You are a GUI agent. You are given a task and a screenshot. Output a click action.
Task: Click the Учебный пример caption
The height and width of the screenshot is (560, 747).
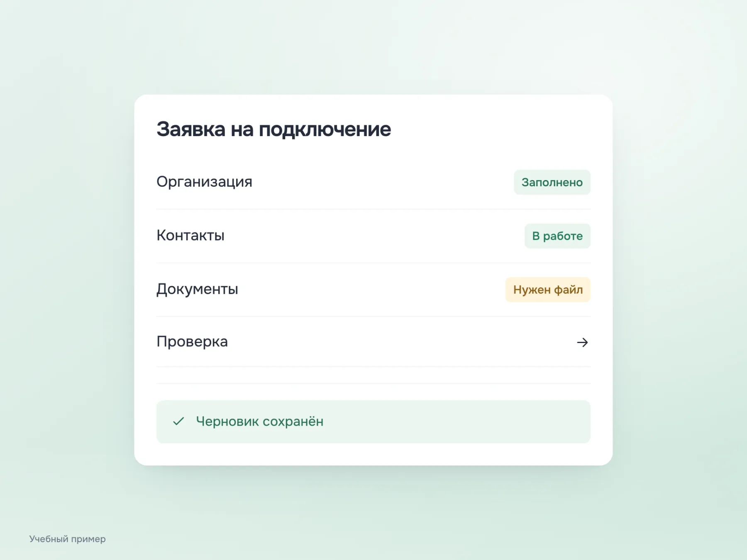[x=68, y=539]
